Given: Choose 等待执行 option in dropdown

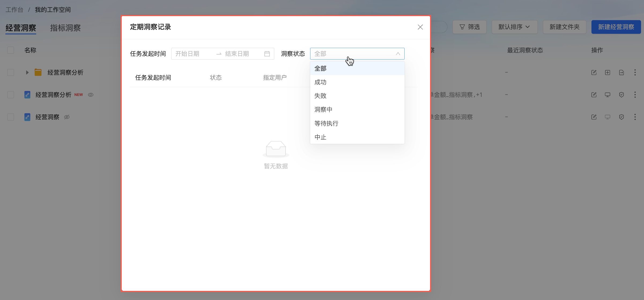Looking at the screenshot, I should (x=326, y=123).
